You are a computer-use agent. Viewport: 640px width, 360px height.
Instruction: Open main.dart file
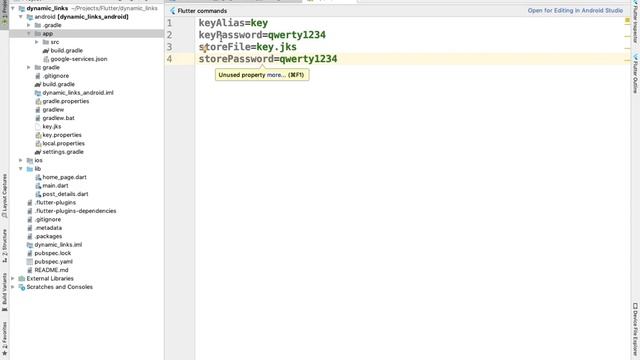click(x=55, y=186)
